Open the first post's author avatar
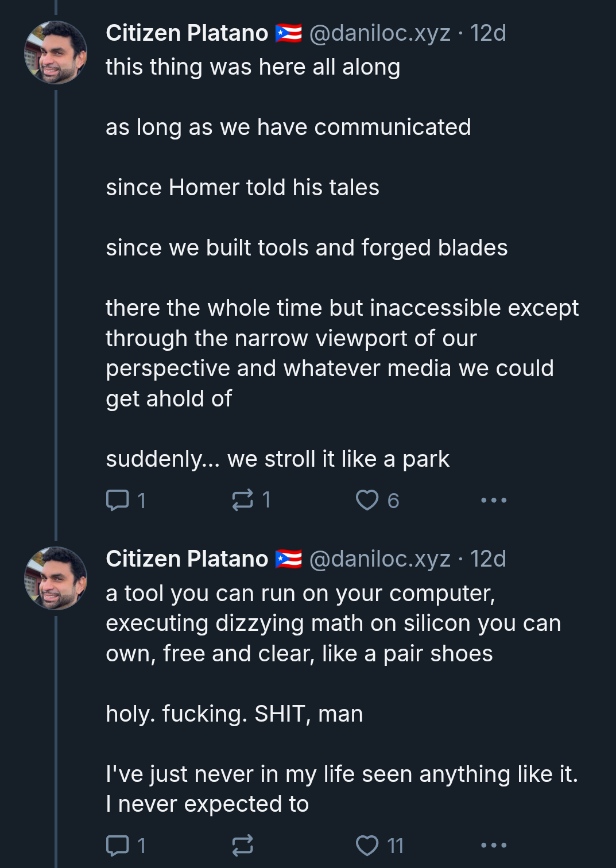 click(56, 53)
